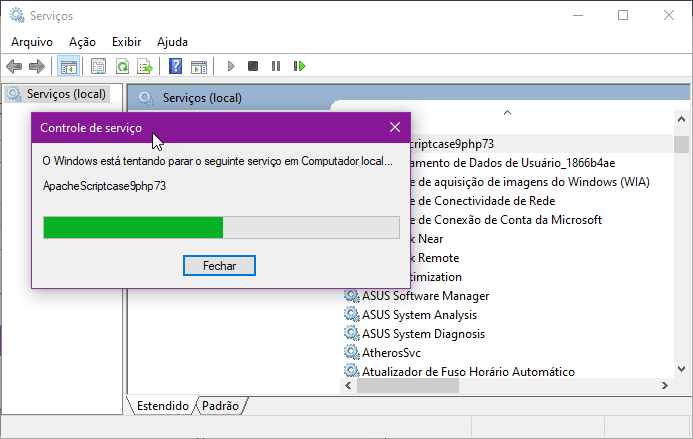
Task: Select the ASUS Software Manager service row
Action: tap(425, 296)
